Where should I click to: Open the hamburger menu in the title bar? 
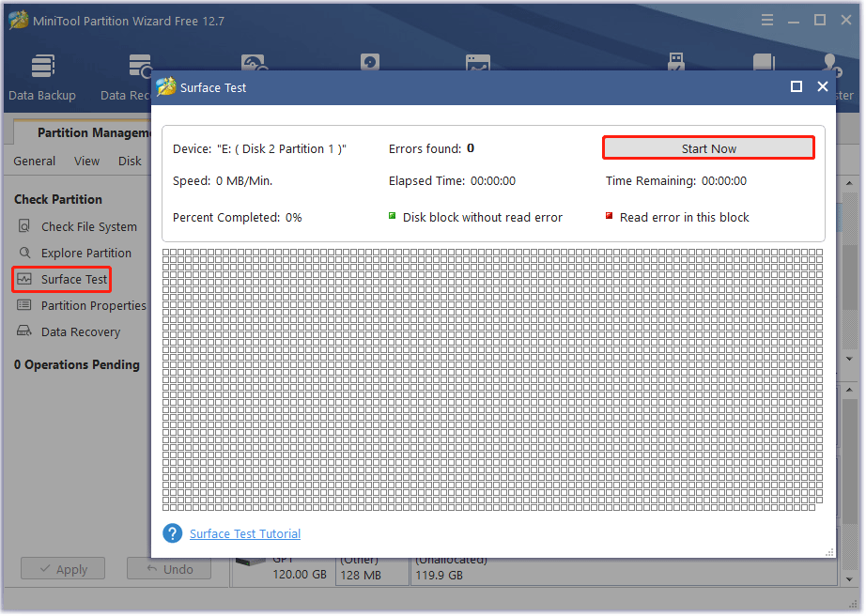[766, 19]
